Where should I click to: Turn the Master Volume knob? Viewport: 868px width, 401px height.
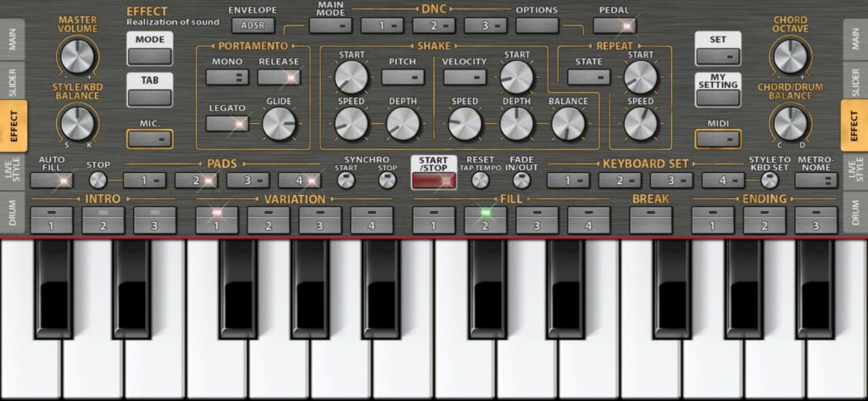coord(77,57)
